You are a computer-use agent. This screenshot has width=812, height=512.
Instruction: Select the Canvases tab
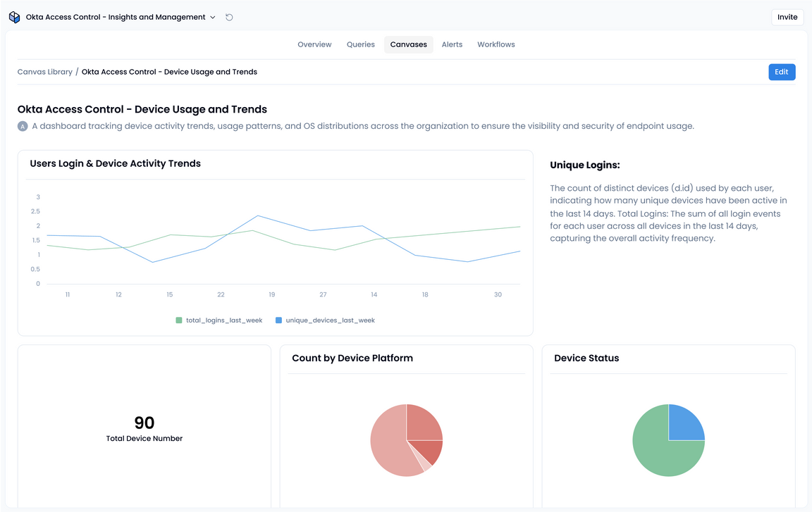click(409, 44)
